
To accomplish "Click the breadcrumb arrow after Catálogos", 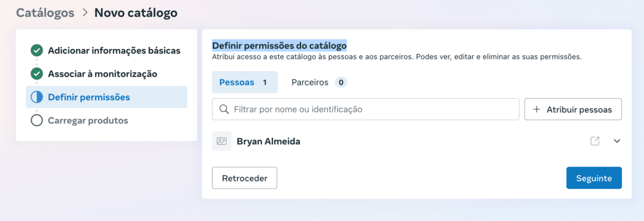I will pos(85,13).
